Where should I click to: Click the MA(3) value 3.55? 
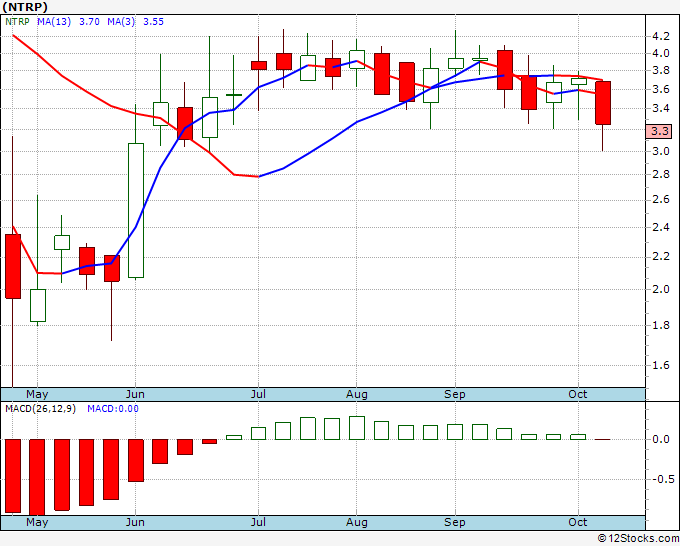tap(154, 22)
